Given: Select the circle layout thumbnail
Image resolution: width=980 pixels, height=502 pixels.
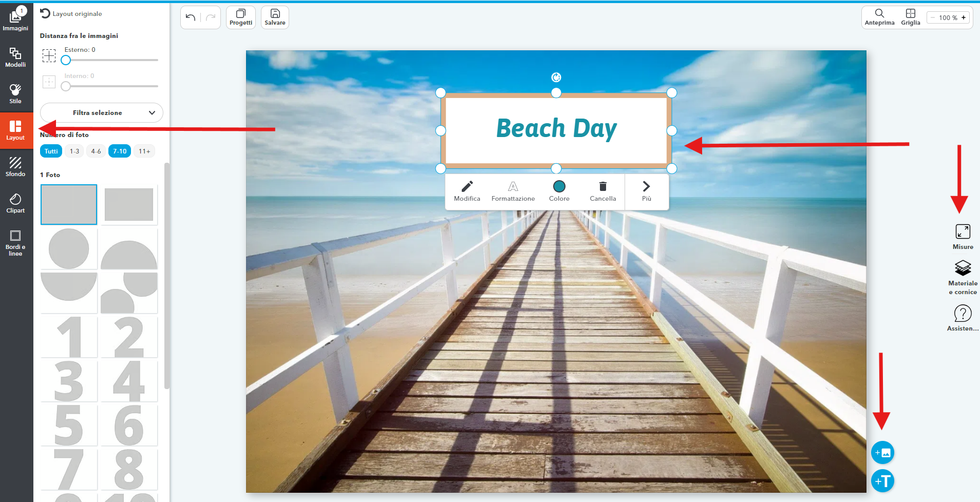Looking at the screenshot, I should 69,249.
